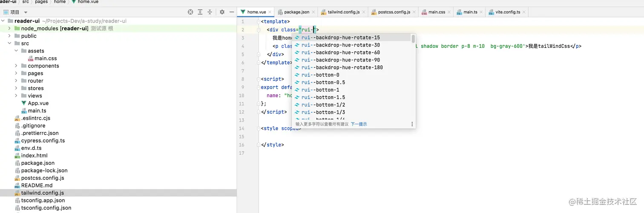Close the vite.config.ts tab

point(524,12)
